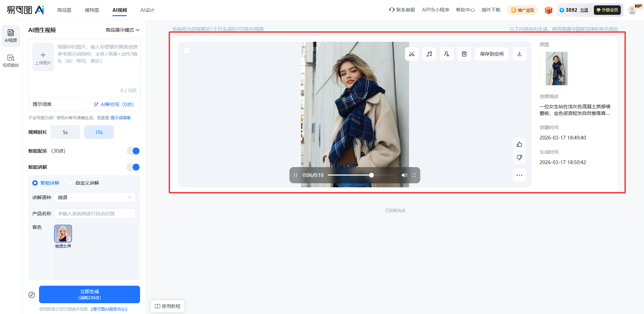Mute the video volume speaker icon
This screenshot has width=644, height=314.
click(x=404, y=175)
